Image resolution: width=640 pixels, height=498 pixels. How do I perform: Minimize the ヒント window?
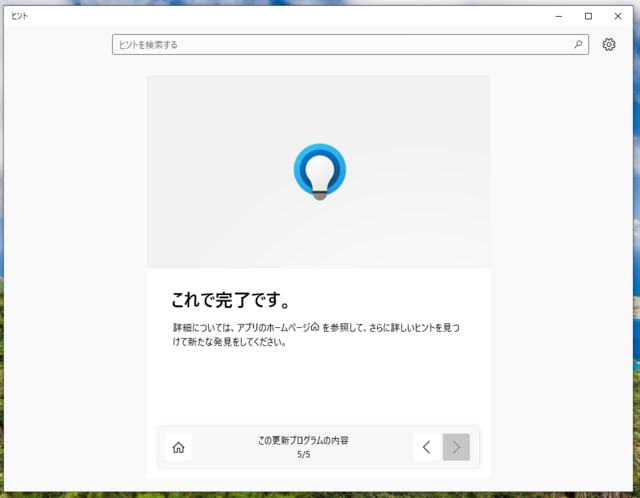[x=559, y=16]
